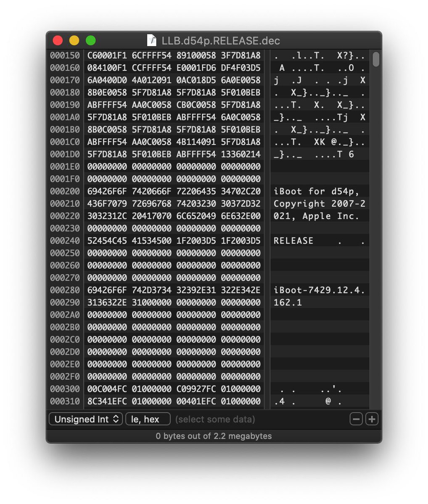Click ASCII text 'iBoot for d54p,'

[x=317, y=192]
